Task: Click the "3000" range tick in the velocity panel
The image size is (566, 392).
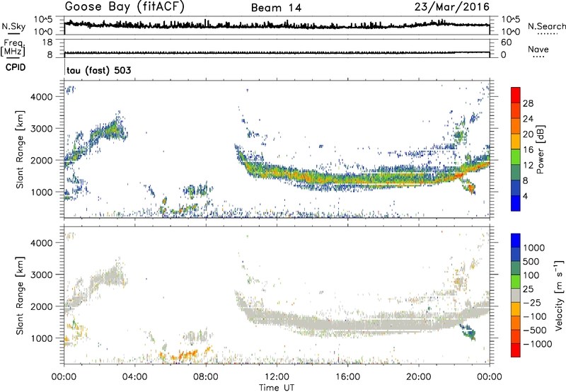Action: pyautogui.click(x=42, y=275)
